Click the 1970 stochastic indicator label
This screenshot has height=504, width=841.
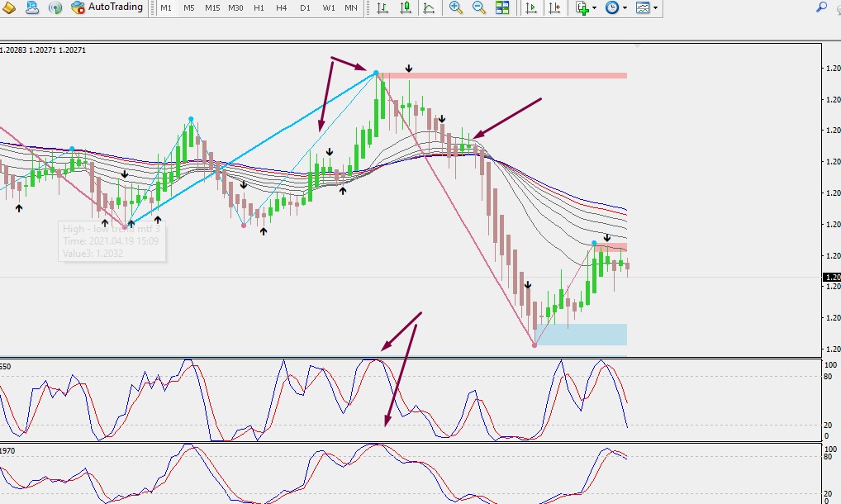click(x=7, y=451)
